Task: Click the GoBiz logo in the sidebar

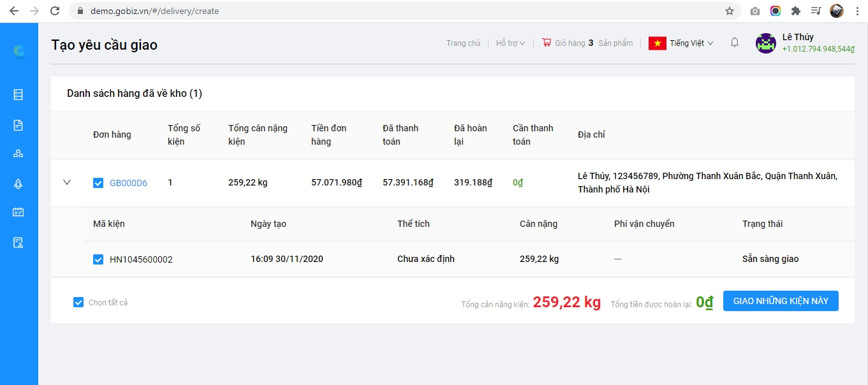Action: click(19, 52)
